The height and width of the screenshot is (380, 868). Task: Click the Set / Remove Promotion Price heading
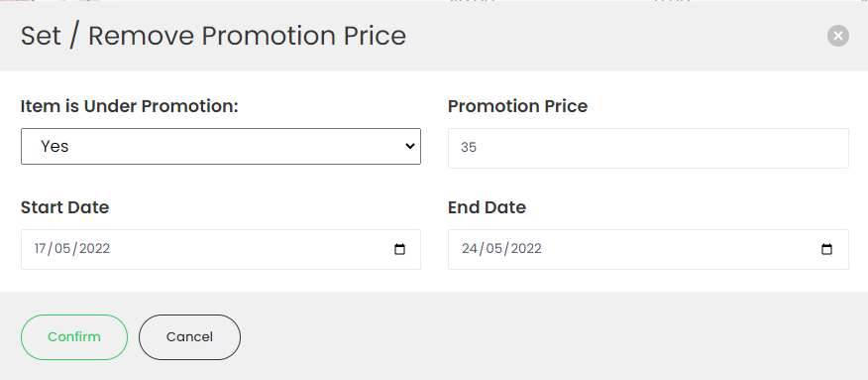(213, 36)
